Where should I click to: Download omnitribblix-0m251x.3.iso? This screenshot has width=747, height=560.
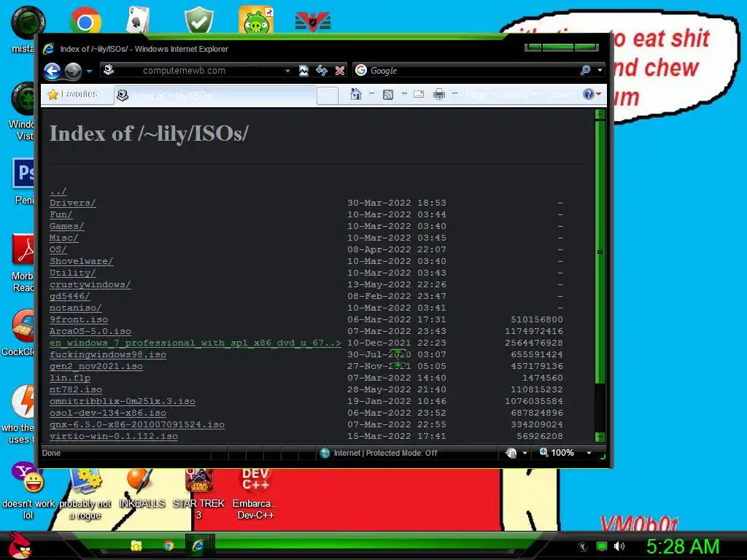click(123, 402)
